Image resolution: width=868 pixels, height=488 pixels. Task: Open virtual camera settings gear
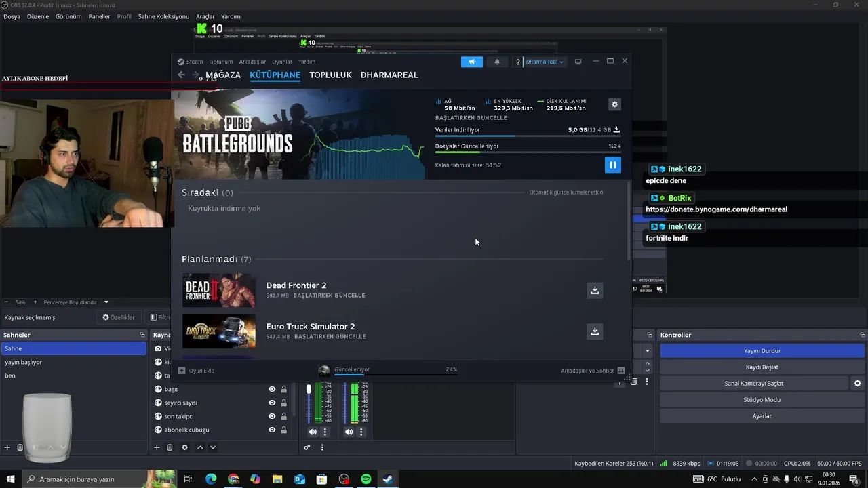(x=857, y=384)
